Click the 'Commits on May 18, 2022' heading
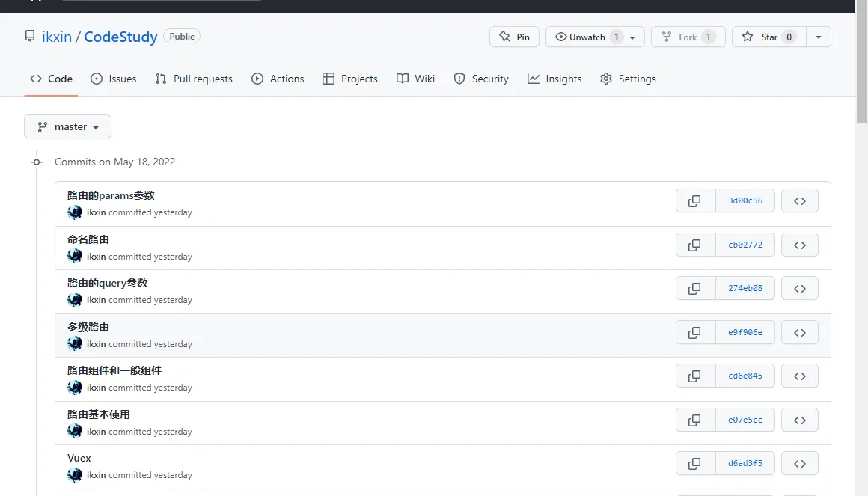The height and width of the screenshot is (496, 868). [x=114, y=162]
